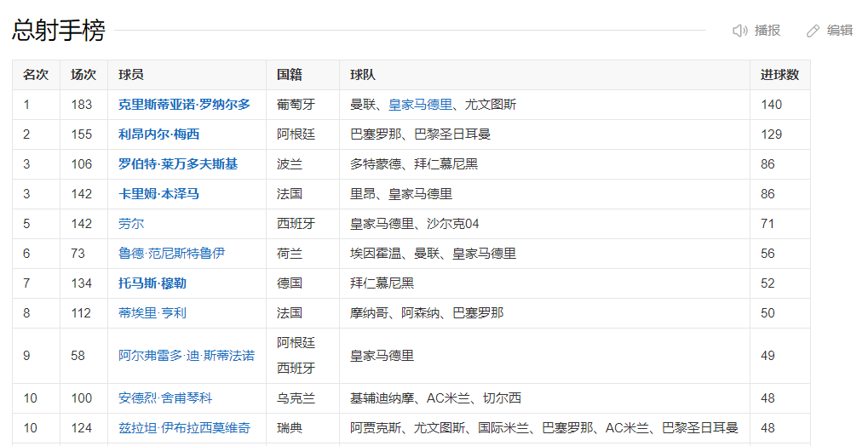Open 安德烈·舍甫琴科 player link
Image resolution: width=868 pixels, height=446 pixels.
pyautogui.click(x=165, y=398)
